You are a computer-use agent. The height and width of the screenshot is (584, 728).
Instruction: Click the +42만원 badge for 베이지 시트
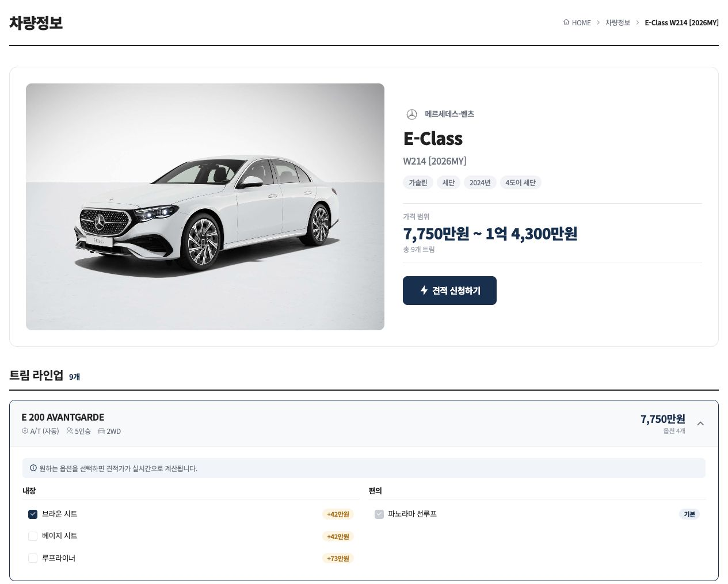pos(338,537)
